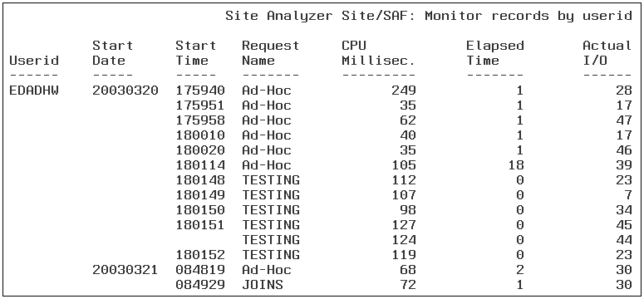Click the Request Name column header
The width and height of the screenshot is (644, 299).
pyautogui.click(x=270, y=53)
